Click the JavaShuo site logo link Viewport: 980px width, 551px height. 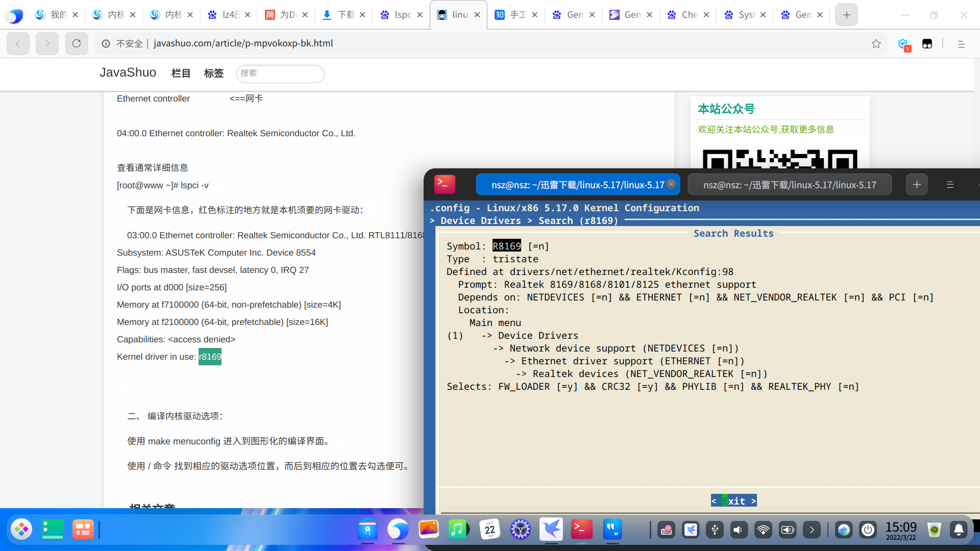128,72
